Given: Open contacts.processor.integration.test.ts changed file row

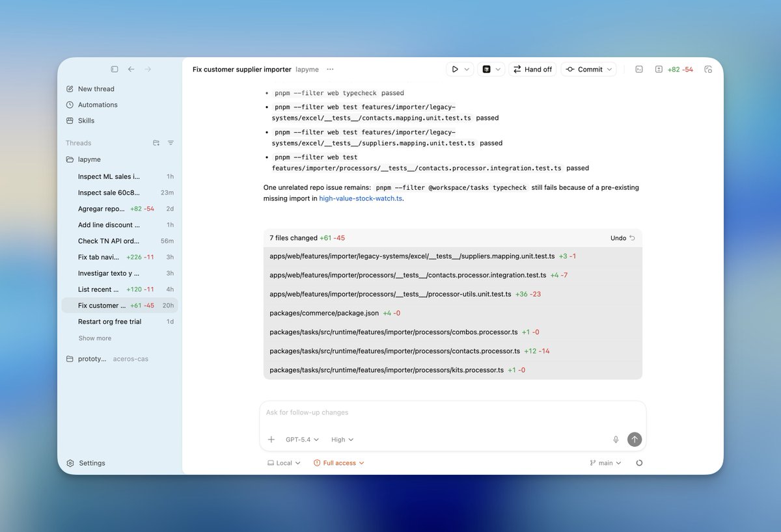Looking at the screenshot, I should [452, 275].
